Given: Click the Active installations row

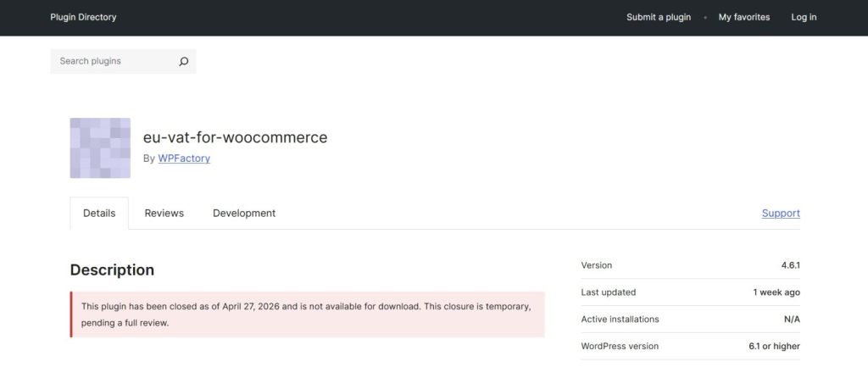Looking at the screenshot, I should [690, 320].
